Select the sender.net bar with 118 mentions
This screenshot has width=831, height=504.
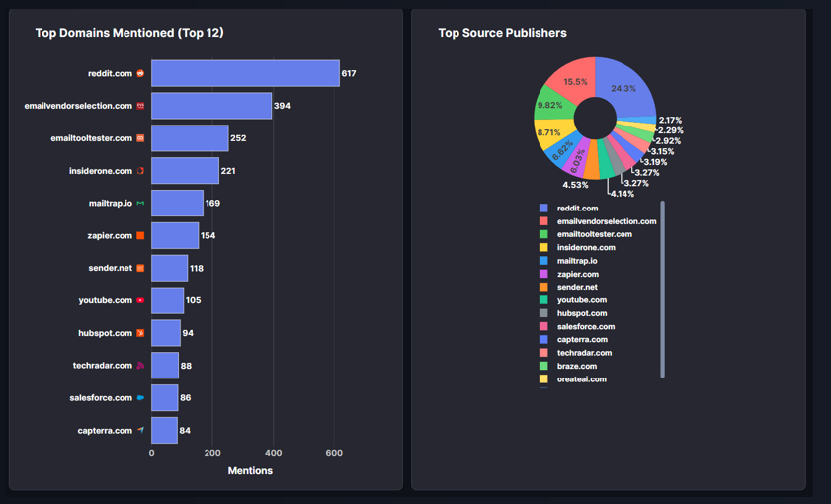(x=170, y=268)
